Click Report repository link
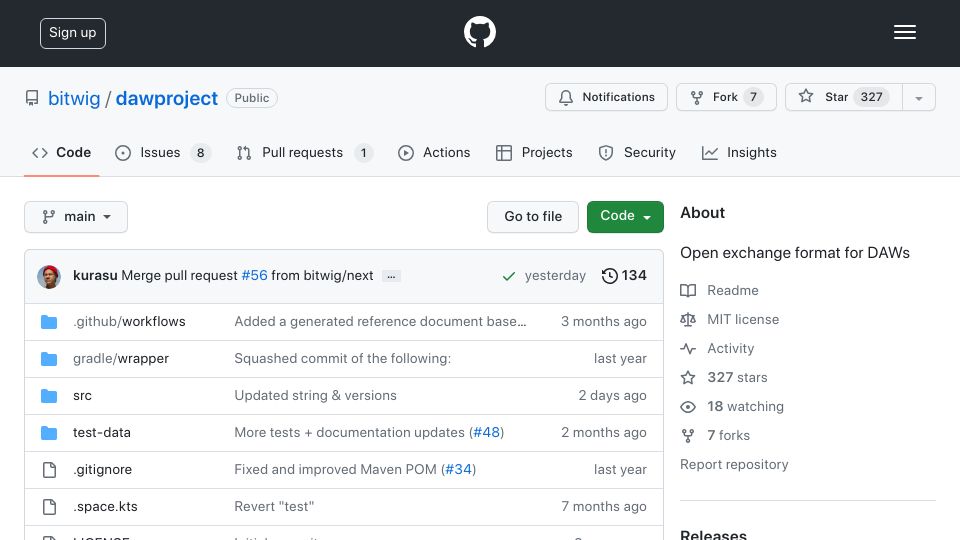The width and height of the screenshot is (960, 540). pos(734,465)
